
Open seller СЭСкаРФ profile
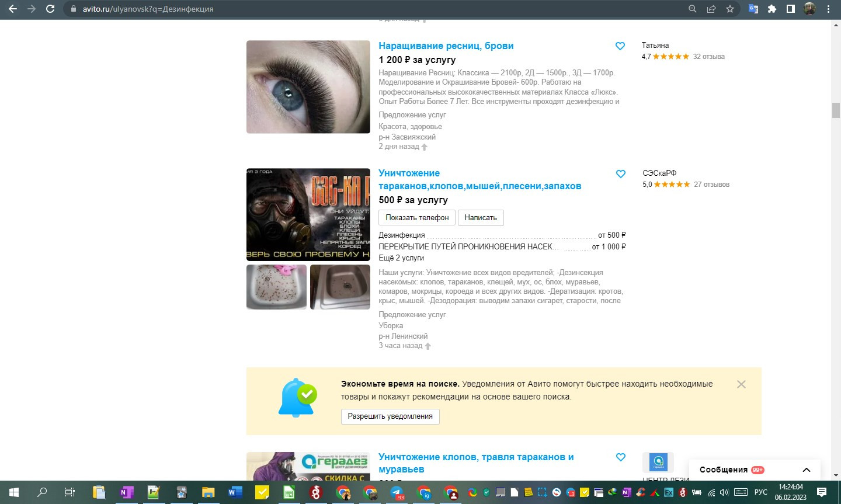click(659, 173)
